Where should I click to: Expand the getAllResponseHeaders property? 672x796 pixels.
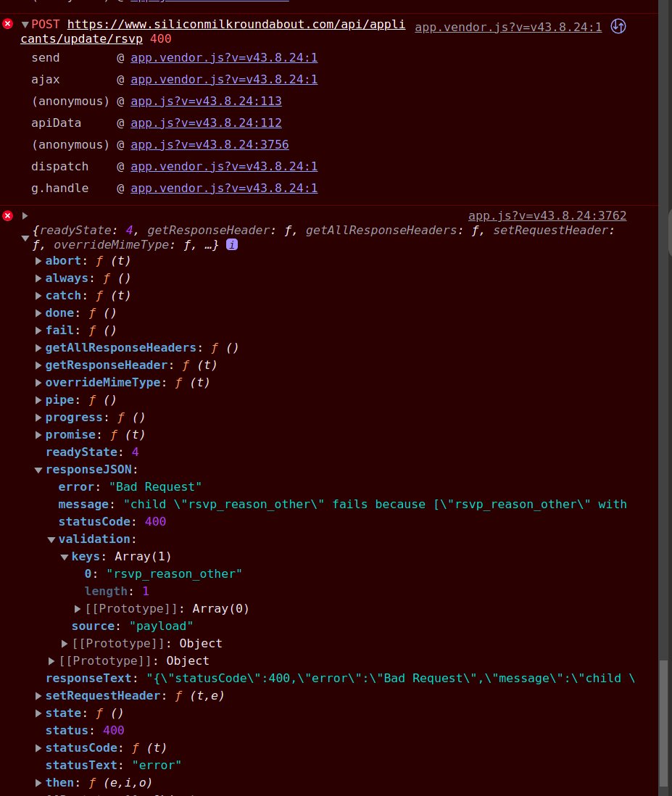(38, 348)
